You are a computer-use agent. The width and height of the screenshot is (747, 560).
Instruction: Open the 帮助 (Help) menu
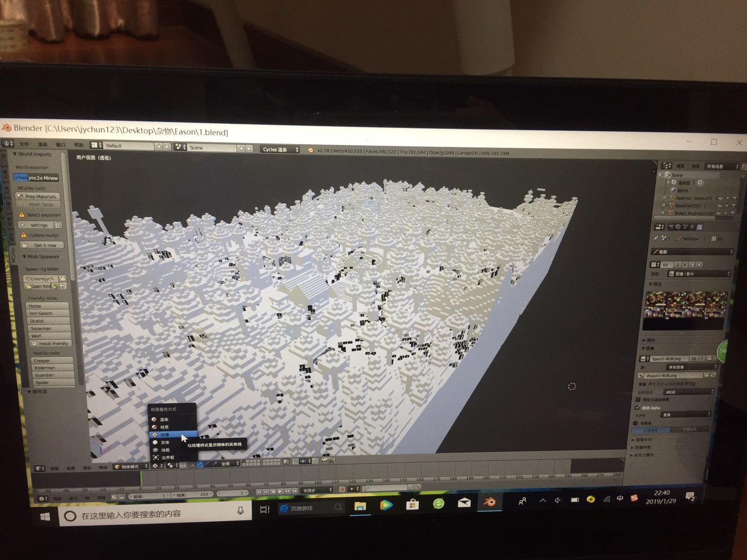78,145
